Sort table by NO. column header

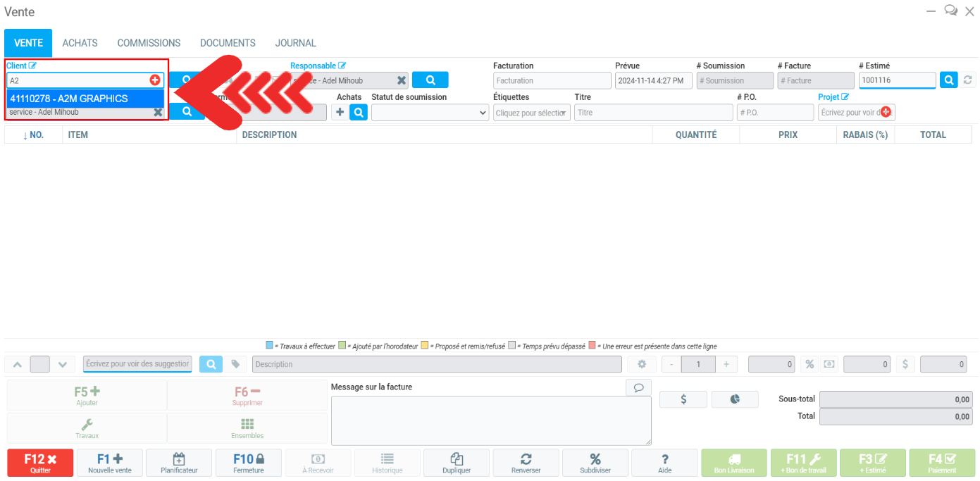tap(33, 135)
